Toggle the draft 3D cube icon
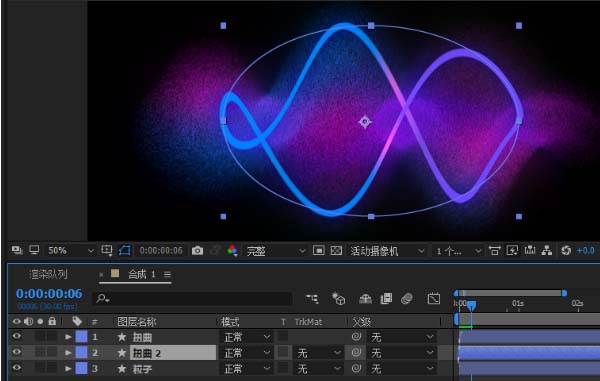 pos(338,298)
